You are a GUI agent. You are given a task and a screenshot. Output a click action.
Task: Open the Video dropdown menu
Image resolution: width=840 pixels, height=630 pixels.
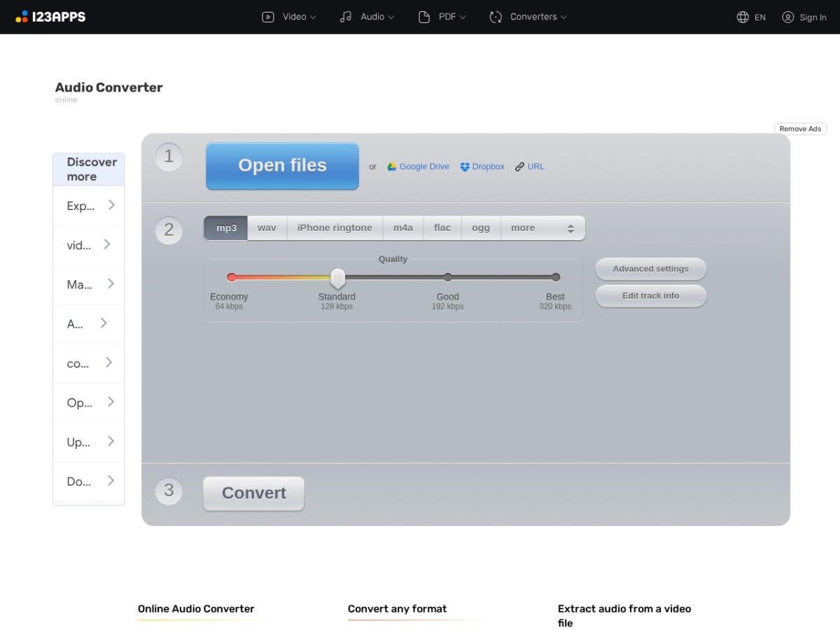(289, 17)
